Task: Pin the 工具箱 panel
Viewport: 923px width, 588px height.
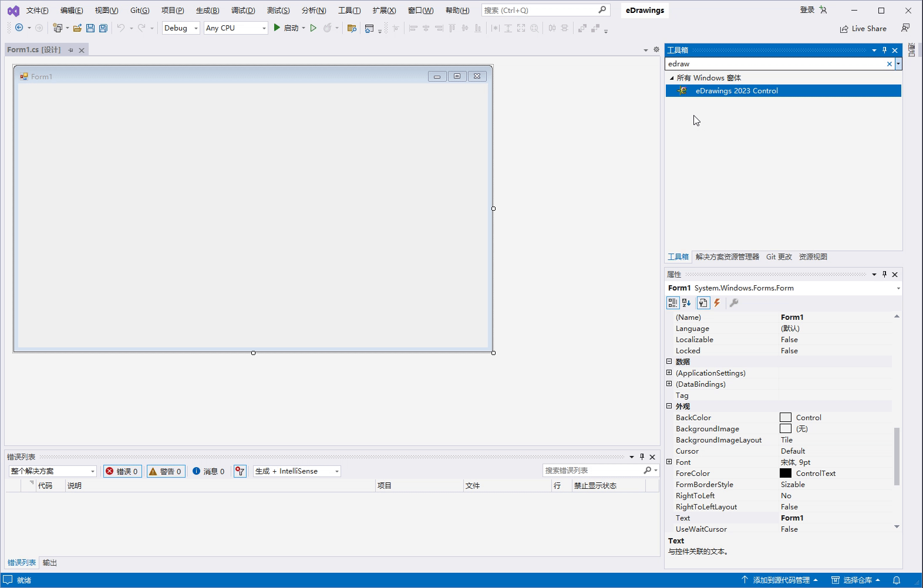Action: coord(884,50)
